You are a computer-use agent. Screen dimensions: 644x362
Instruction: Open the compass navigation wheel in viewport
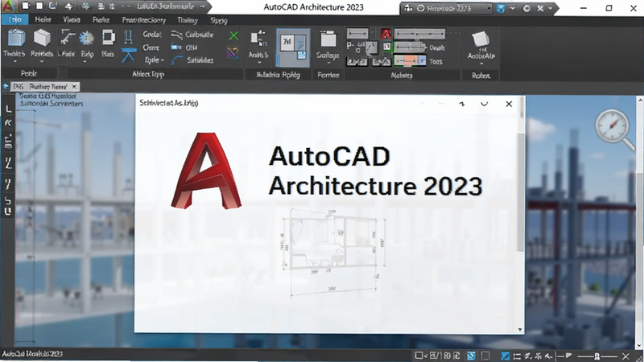click(x=614, y=127)
